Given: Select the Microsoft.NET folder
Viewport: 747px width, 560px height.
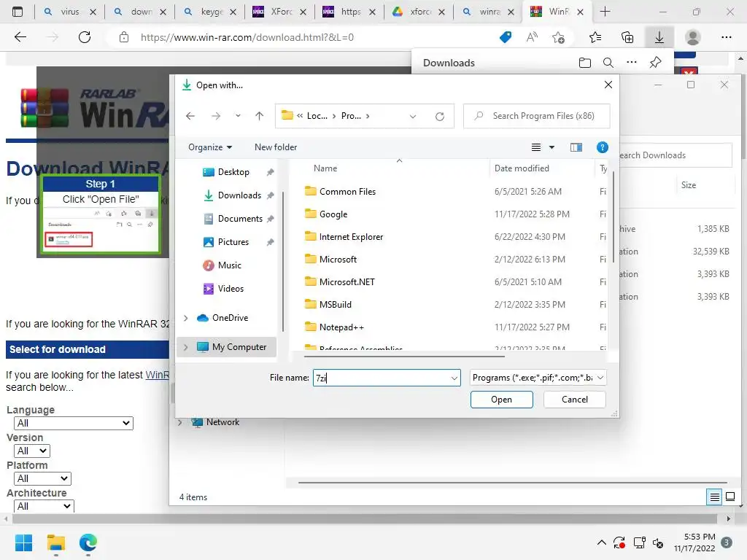Looking at the screenshot, I should (x=347, y=282).
